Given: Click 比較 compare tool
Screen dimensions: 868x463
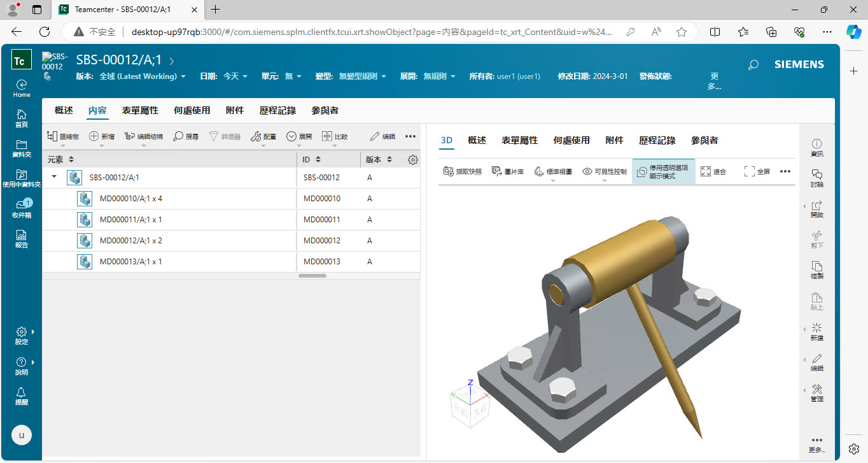Looking at the screenshot, I should click(335, 136).
